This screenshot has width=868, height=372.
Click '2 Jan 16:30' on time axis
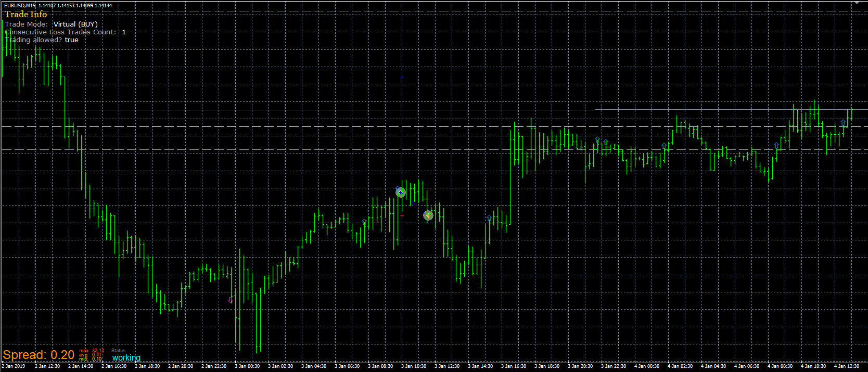114,366
